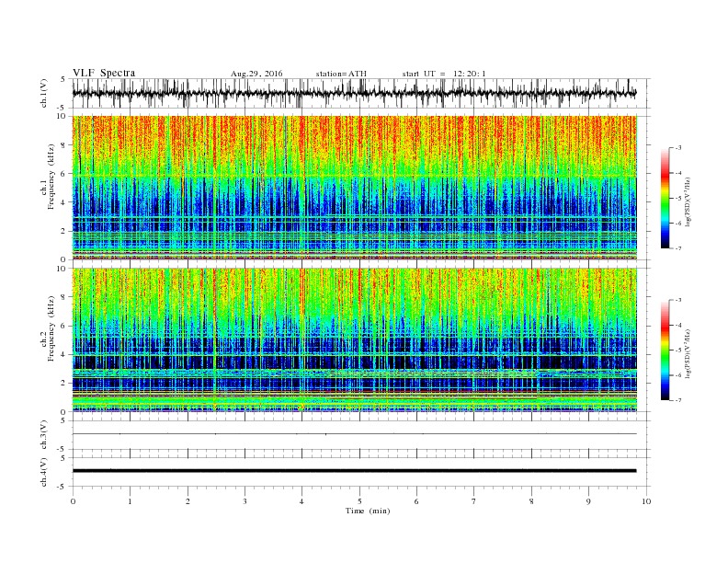Click the "2" kHz tick of ch.2 spectrogram
The width and height of the screenshot is (728, 563).
pyautogui.click(x=63, y=384)
